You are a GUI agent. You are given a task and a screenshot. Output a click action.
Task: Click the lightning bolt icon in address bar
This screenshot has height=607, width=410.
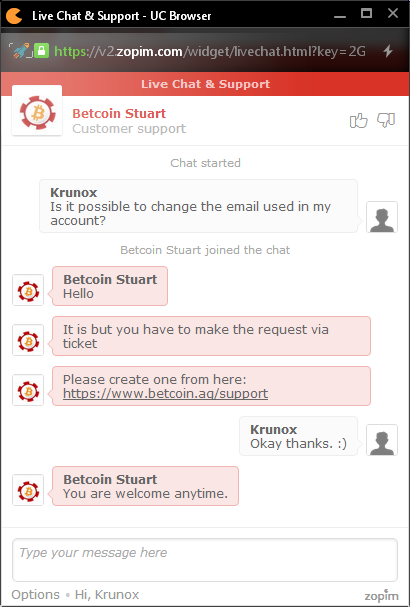388,51
